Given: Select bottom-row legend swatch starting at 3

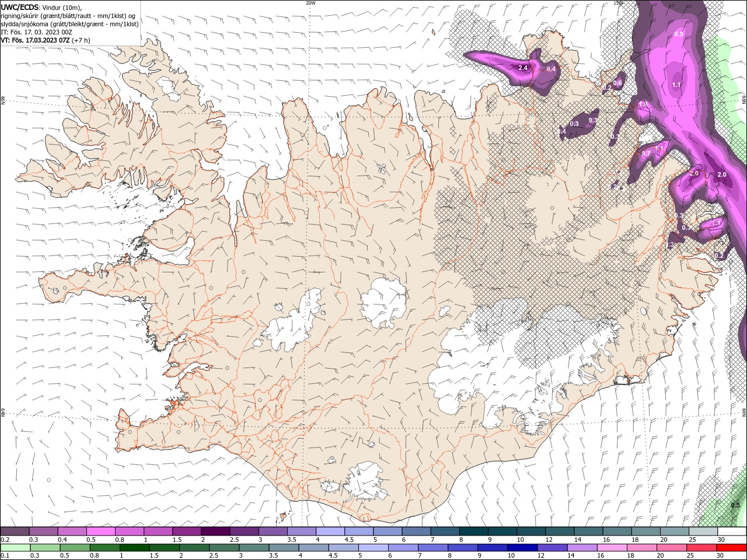Looking at the screenshot, I should (254, 548).
